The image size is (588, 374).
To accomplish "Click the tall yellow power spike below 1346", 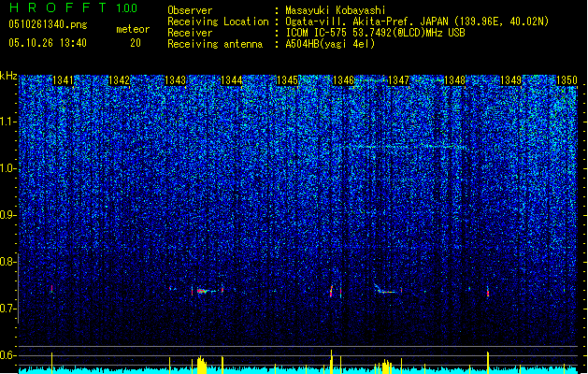I will click(x=331, y=362).
